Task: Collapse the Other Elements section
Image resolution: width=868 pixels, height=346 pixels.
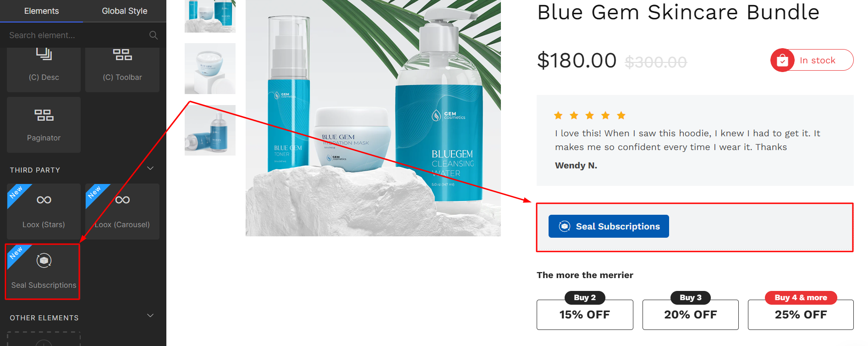Action: [x=150, y=316]
